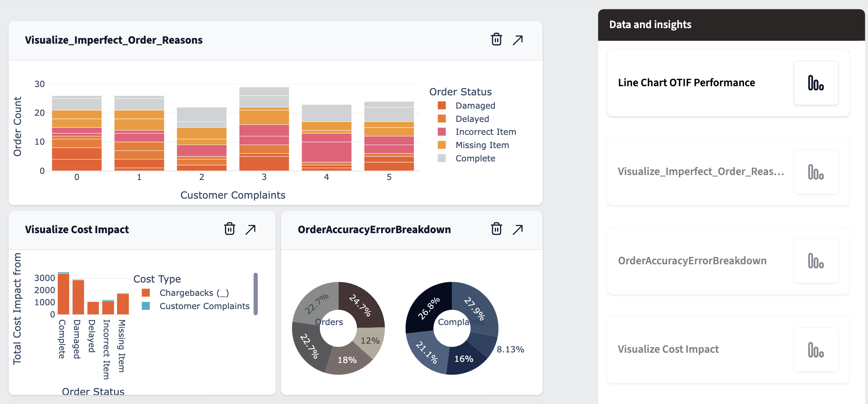Select Line Chart OTIF Performance card

tap(686, 83)
